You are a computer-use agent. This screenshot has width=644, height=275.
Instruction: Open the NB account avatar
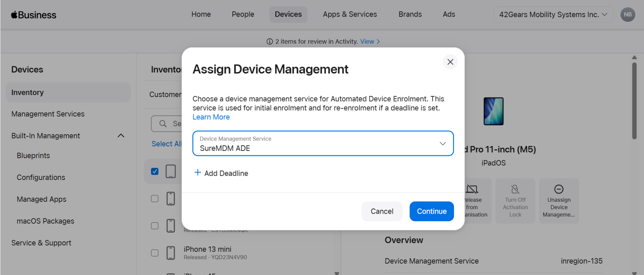tap(628, 15)
